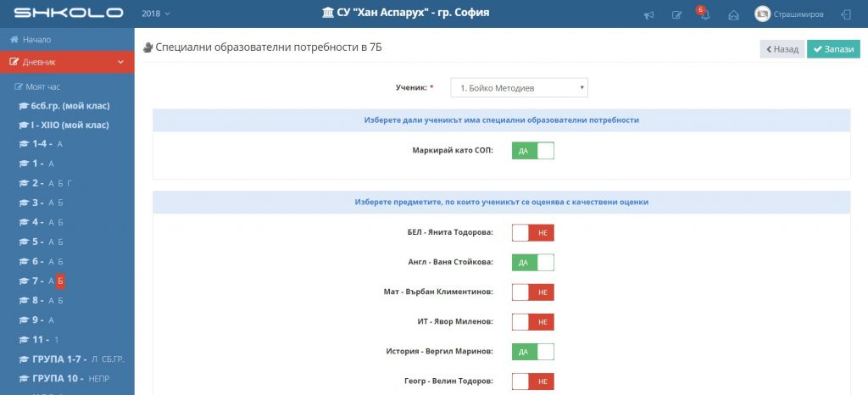Click the edit note icon in the header
Viewport: 868px width, 395px height.
(x=676, y=15)
